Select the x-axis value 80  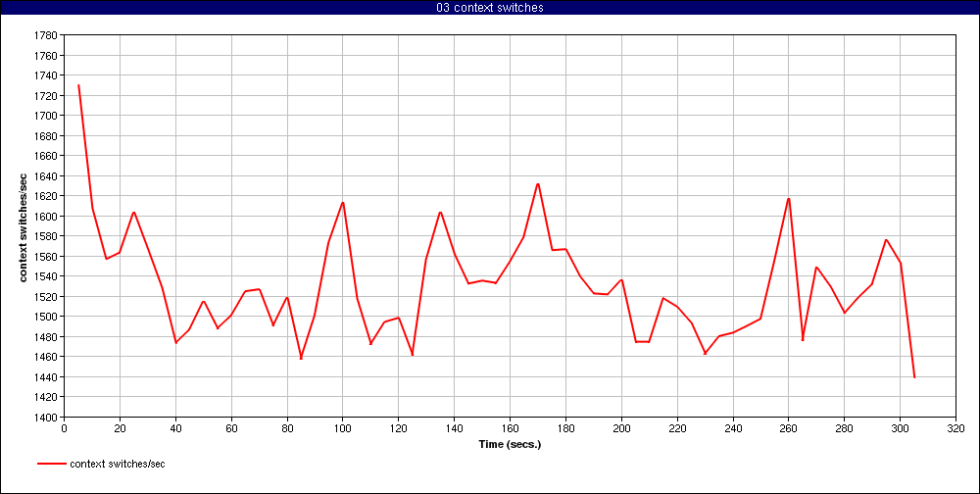pos(287,429)
